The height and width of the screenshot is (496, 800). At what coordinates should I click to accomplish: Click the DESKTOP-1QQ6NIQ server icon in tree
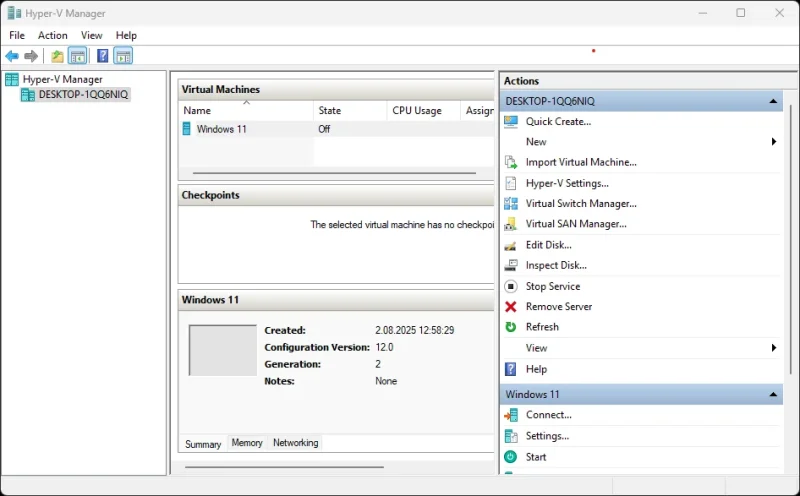(x=28, y=94)
